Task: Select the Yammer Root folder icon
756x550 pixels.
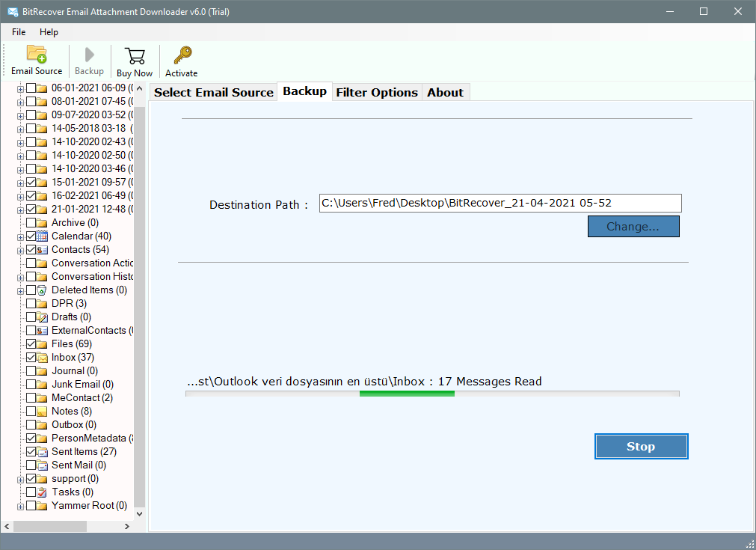Action: point(43,506)
